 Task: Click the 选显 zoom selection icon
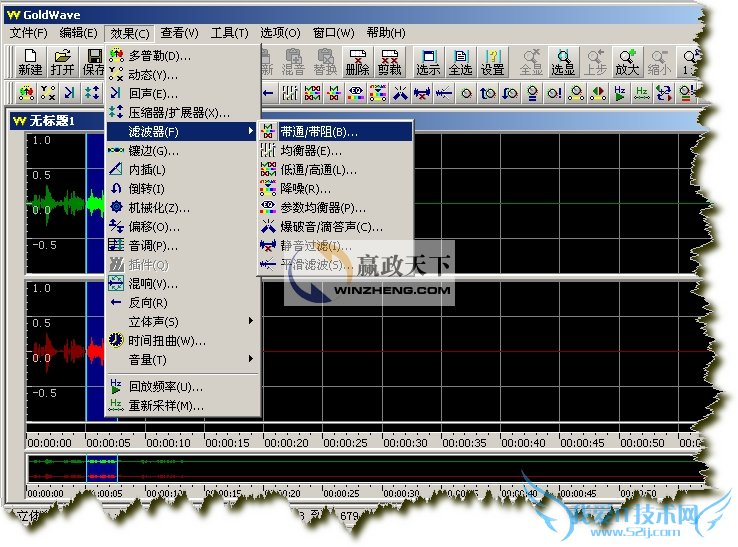(563, 61)
